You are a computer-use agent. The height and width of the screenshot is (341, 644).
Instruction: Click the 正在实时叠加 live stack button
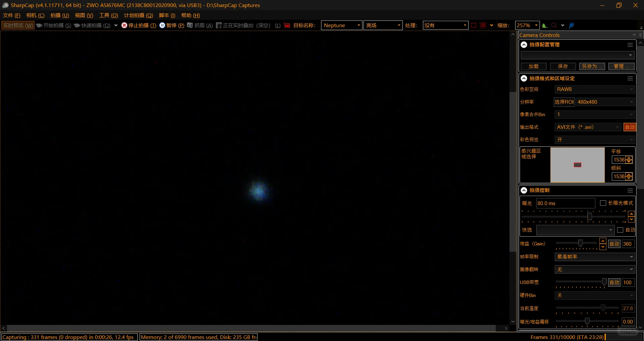click(248, 26)
